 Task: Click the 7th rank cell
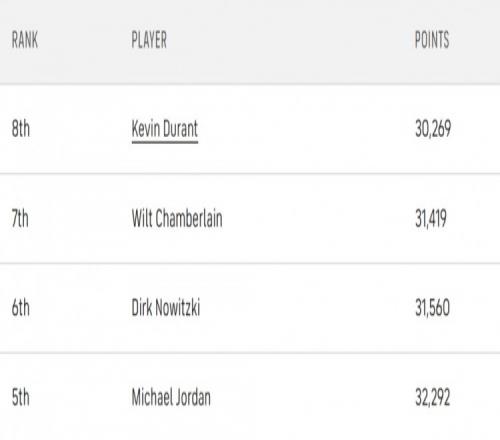point(20,219)
